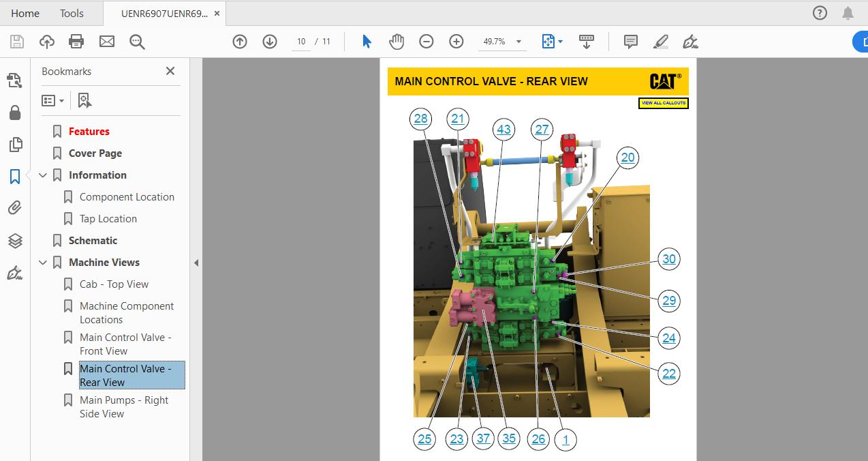This screenshot has width=868, height=461.
Task: Open the Machine Component Locations bookmark
Action: 127,313
